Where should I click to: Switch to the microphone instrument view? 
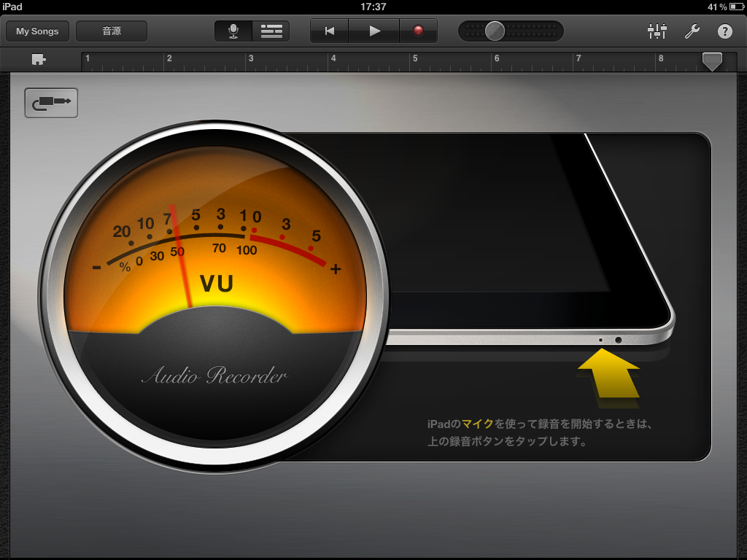pyautogui.click(x=233, y=31)
